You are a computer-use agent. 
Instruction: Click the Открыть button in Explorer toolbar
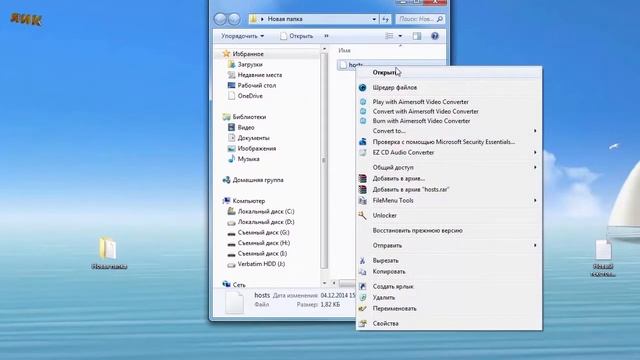tap(297, 36)
